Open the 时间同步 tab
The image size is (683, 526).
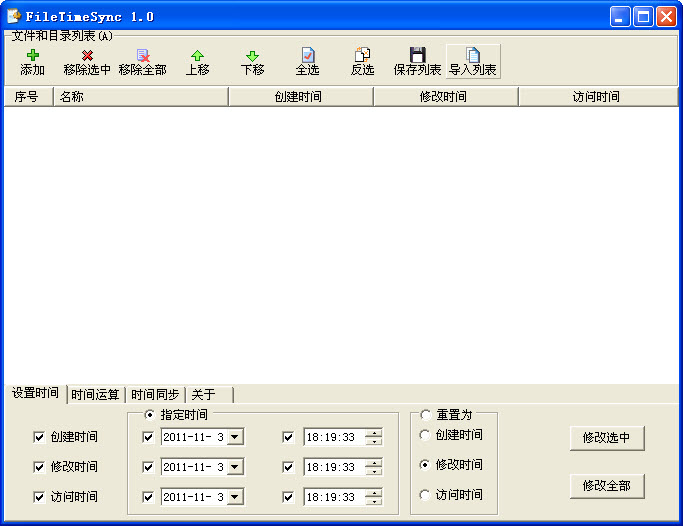(155, 394)
